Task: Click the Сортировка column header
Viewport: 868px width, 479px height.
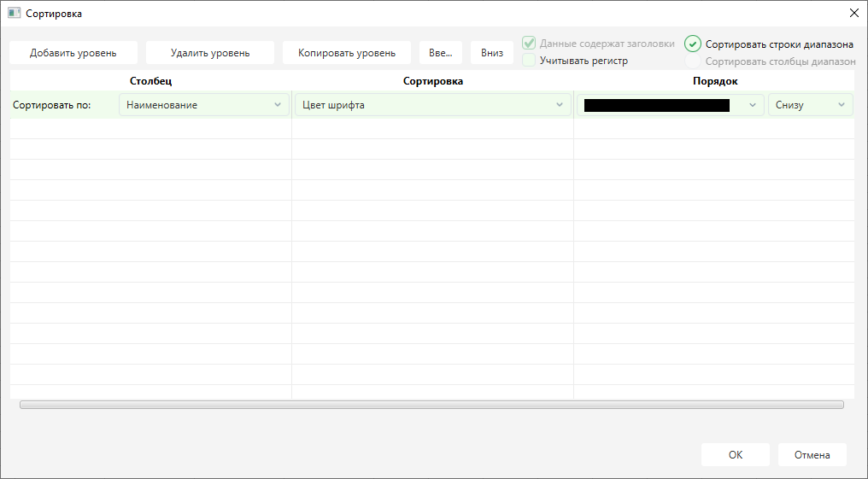Action: click(x=433, y=81)
